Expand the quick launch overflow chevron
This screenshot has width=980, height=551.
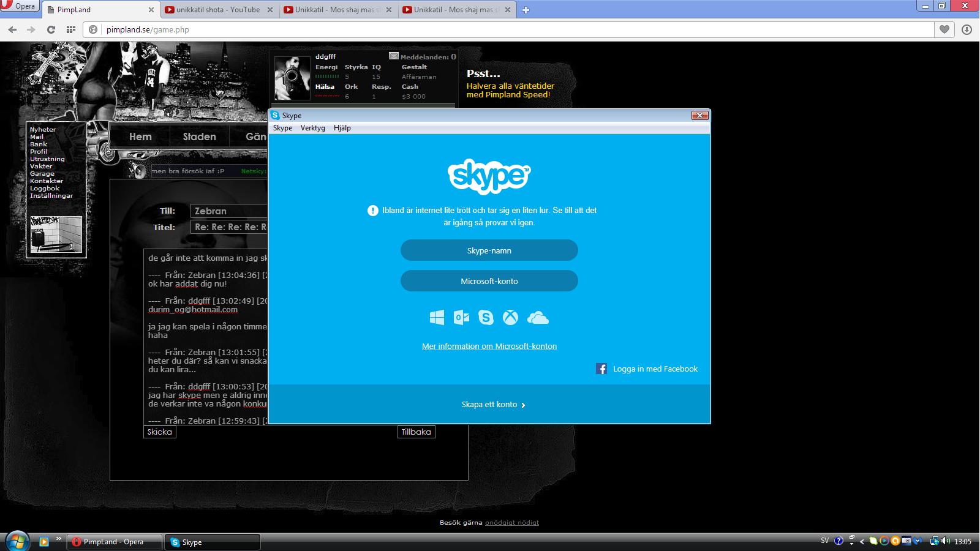(59, 539)
